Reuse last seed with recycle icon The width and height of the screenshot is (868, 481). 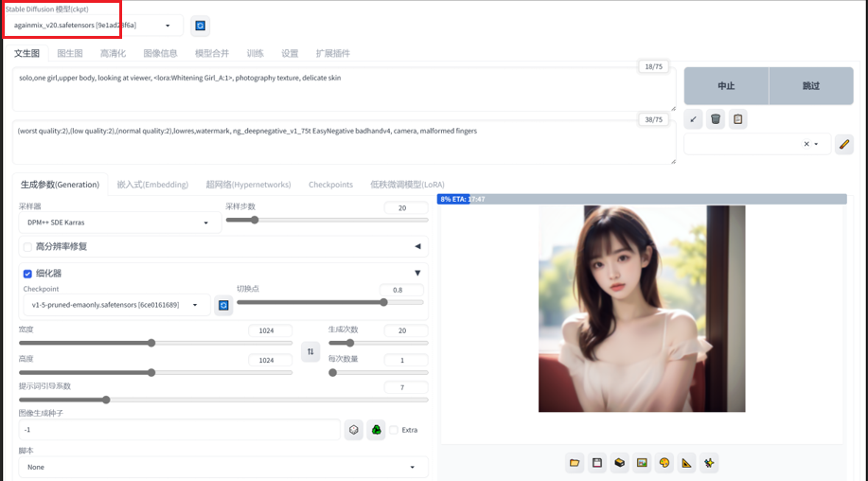(376, 430)
